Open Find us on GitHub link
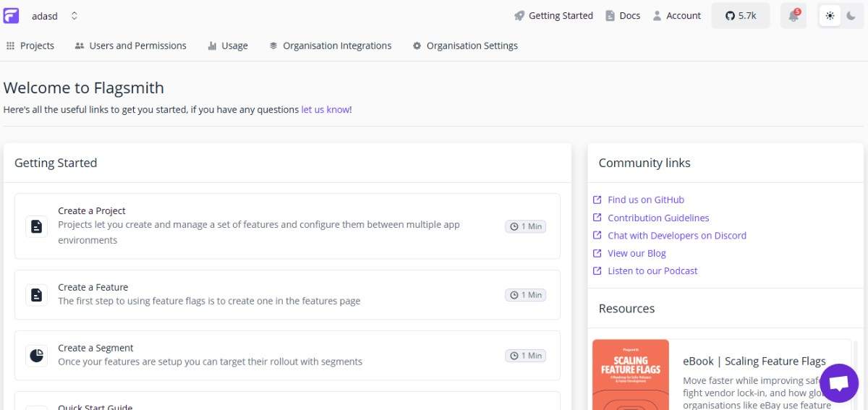 [646, 200]
